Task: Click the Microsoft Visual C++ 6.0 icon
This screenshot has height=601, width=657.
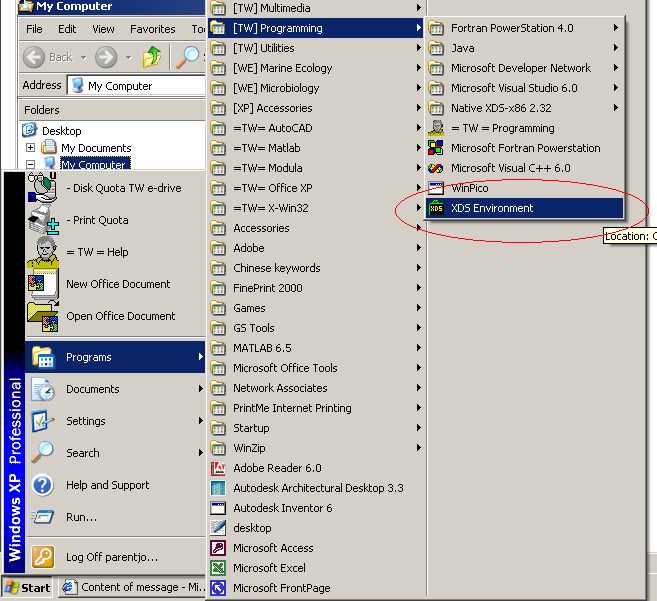Action: coord(436,168)
